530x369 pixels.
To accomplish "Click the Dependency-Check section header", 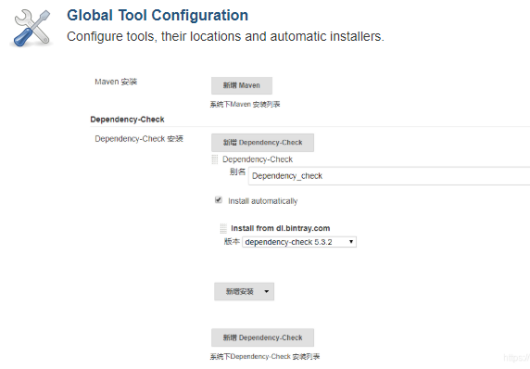I will click(x=127, y=119).
